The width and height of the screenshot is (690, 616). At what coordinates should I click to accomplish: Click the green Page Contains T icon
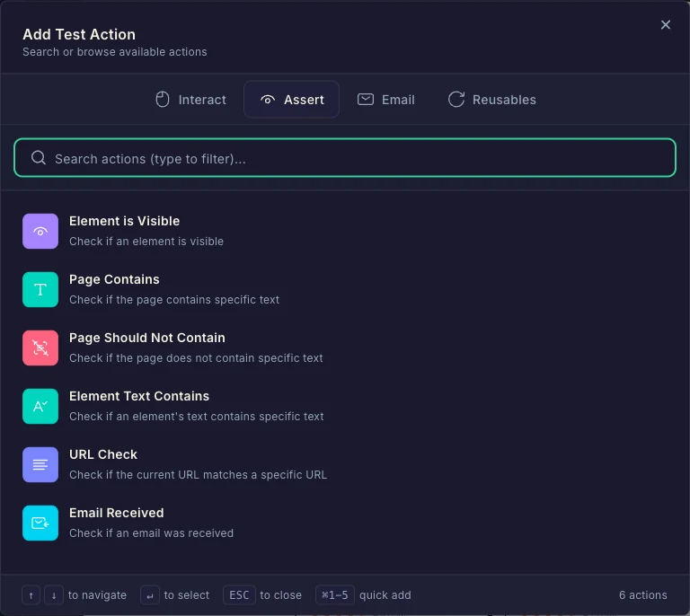coord(40,289)
